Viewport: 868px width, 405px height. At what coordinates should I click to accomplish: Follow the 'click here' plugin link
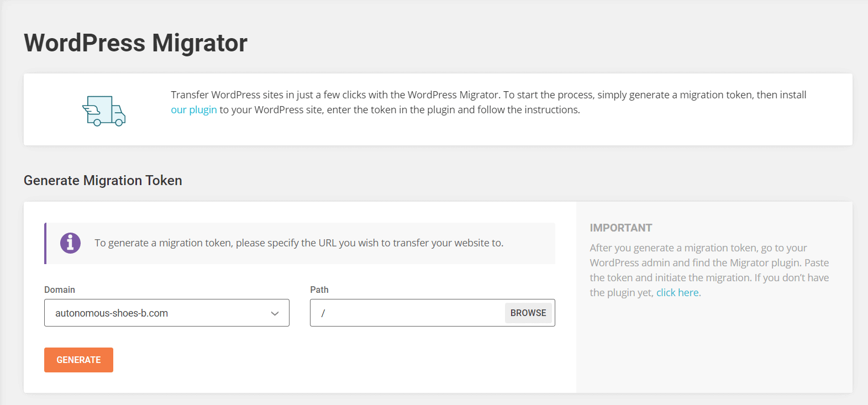[677, 292]
